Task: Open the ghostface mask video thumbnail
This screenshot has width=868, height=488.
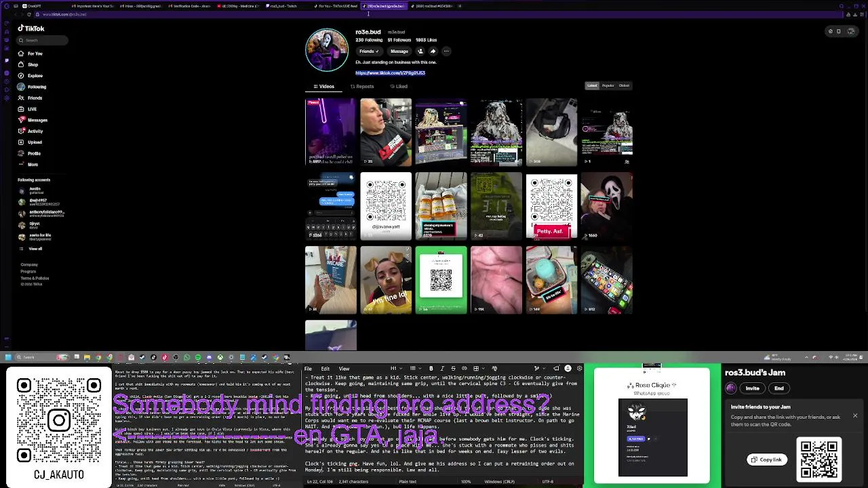Action: [x=607, y=206]
